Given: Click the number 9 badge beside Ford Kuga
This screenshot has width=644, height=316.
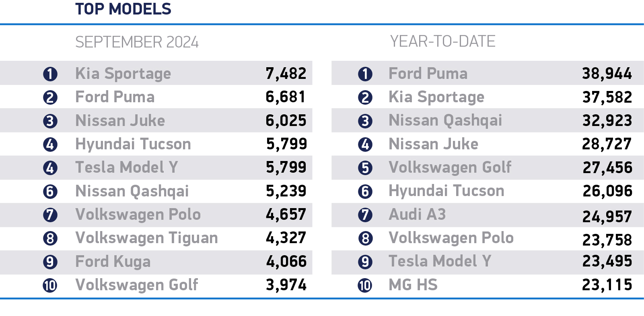Looking at the screenshot, I should pyautogui.click(x=50, y=262).
